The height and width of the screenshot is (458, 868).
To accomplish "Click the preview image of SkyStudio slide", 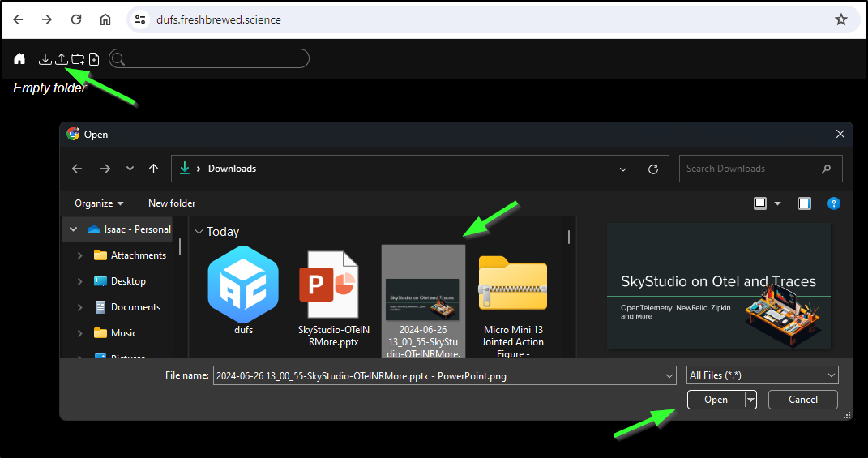I will pos(719,286).
